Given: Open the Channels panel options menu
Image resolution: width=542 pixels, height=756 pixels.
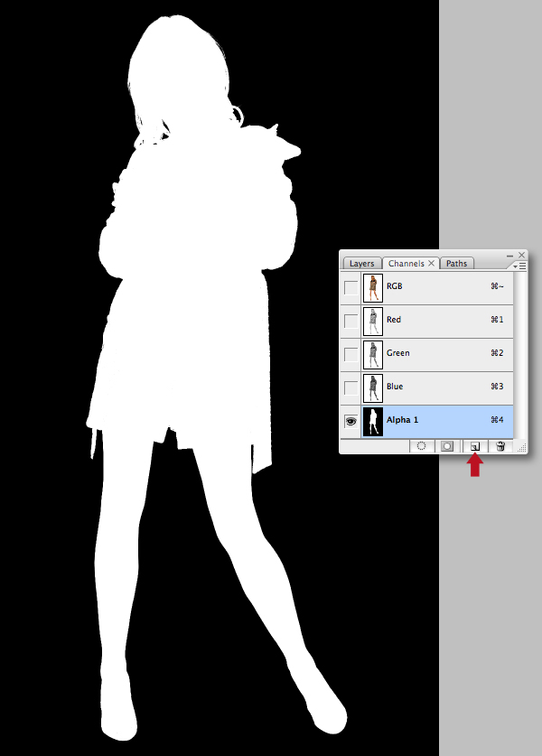Looking at the screenshot, I should point(520,266).
